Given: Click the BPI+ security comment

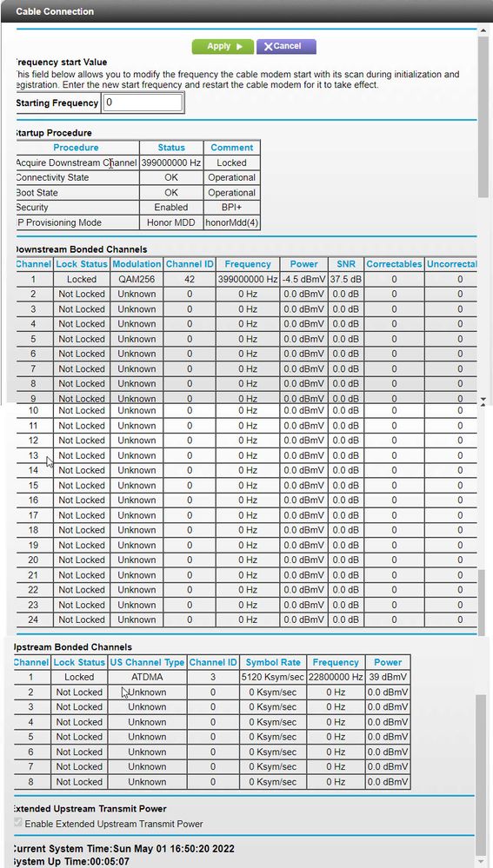Looking at the screenshot, I should pyautogui.click(x=231, y=208).
